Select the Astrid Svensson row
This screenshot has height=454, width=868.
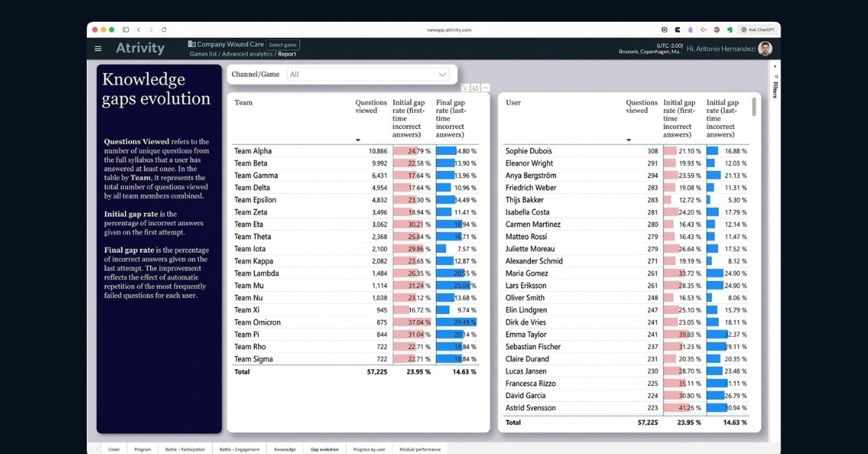click(627, 408)
